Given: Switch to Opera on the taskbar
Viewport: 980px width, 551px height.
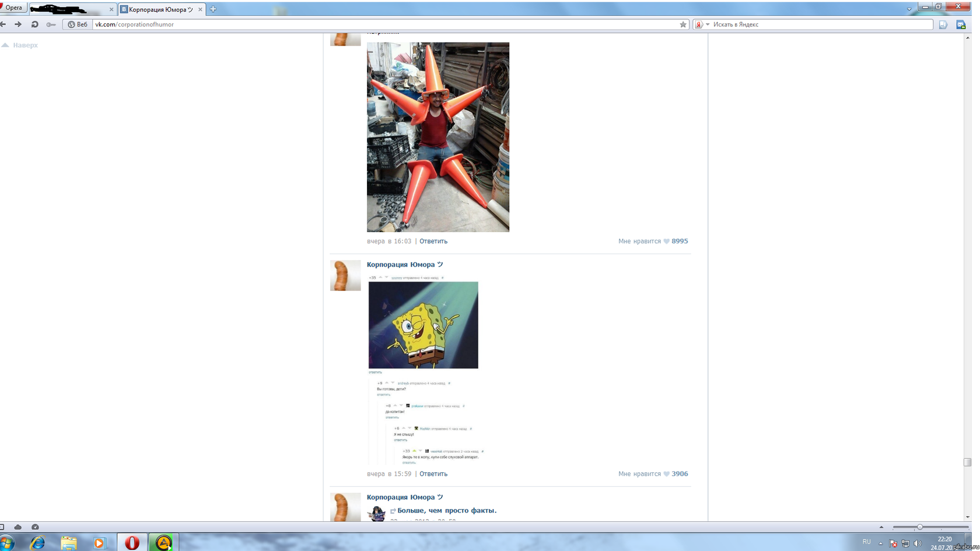Looking at the screenshot, I should coord(132,542).
